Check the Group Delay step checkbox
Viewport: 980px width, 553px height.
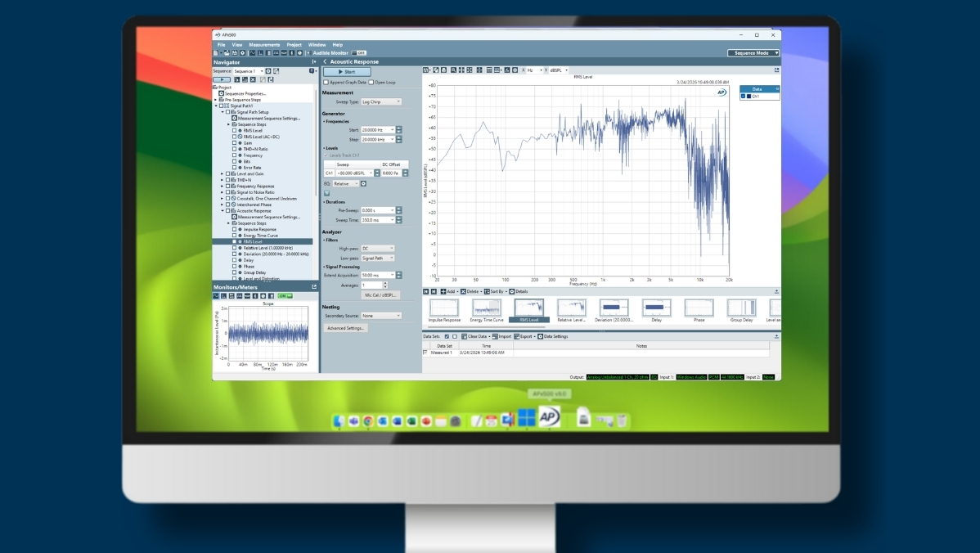click(x=235, y=272)
